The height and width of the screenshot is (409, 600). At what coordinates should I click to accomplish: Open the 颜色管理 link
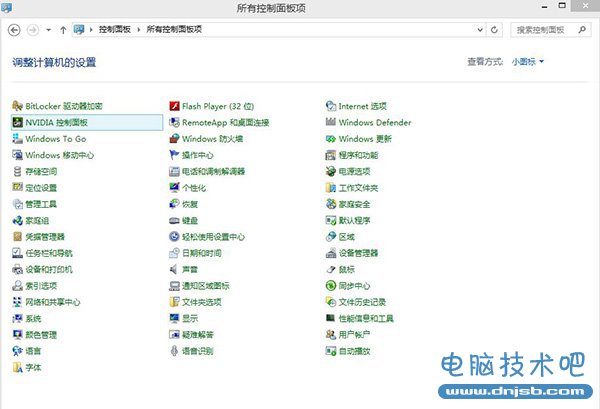click(41, 335)
